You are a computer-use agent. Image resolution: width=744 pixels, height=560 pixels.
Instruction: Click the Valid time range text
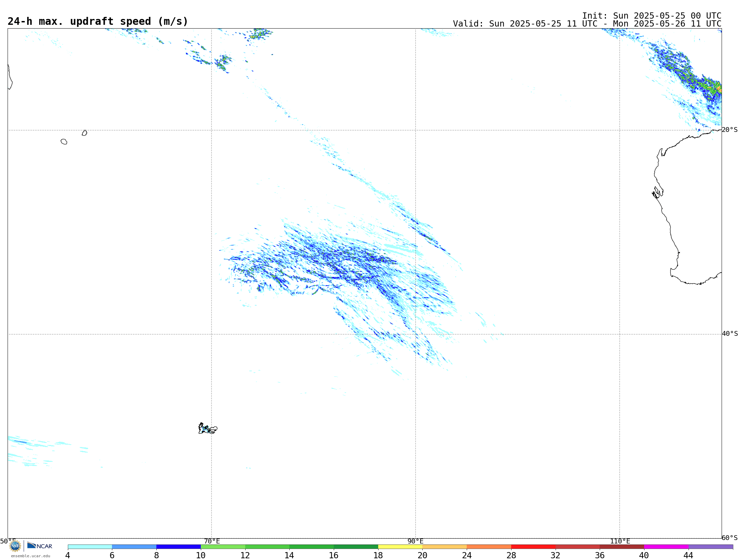[x=587, y=24]
